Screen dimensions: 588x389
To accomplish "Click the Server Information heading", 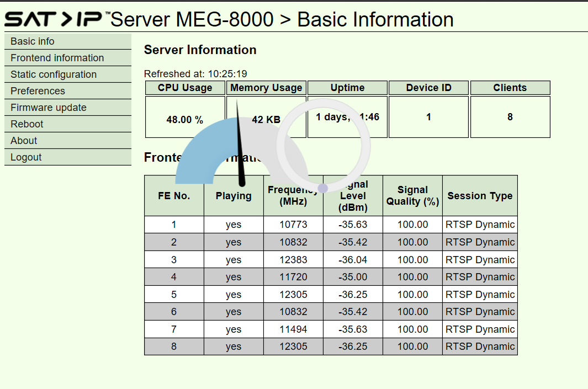I will coord(200,50).
